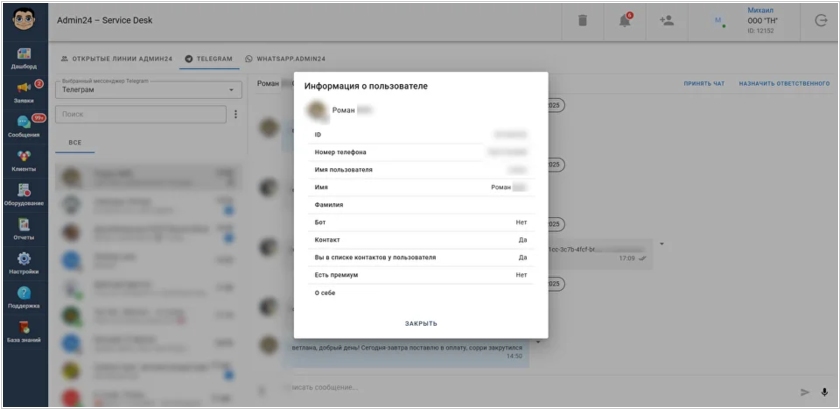
Task: Open Заявки megaphone icon in sidebar
Action: pos(24,87)
